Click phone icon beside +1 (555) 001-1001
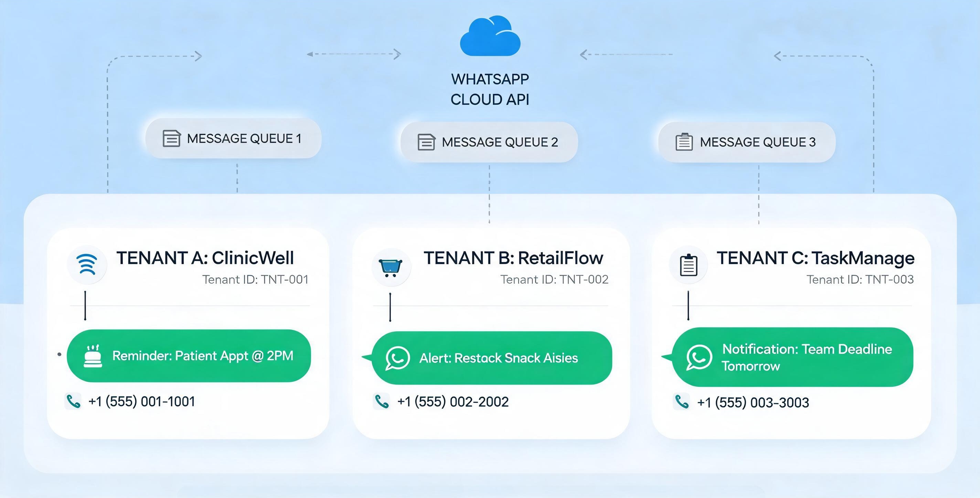Viewport: 980px width, 498px height. pyautogui.click(x=73, y=401)
